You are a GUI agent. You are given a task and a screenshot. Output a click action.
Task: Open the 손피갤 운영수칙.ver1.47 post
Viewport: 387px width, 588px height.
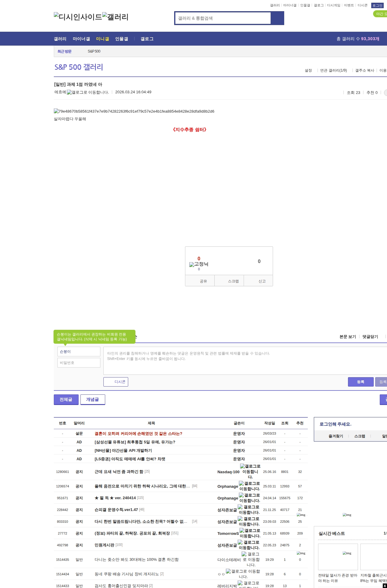[116, 510]
